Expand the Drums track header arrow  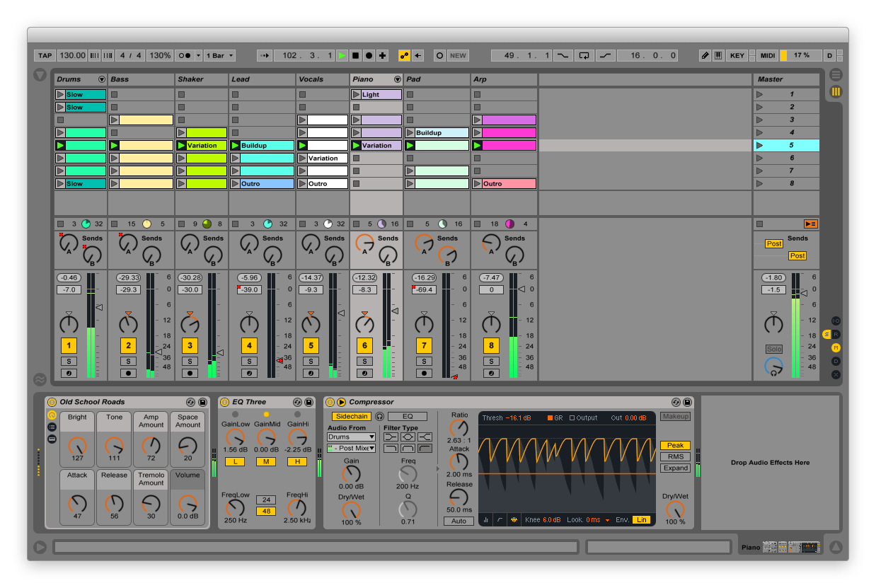coord(101,79)
